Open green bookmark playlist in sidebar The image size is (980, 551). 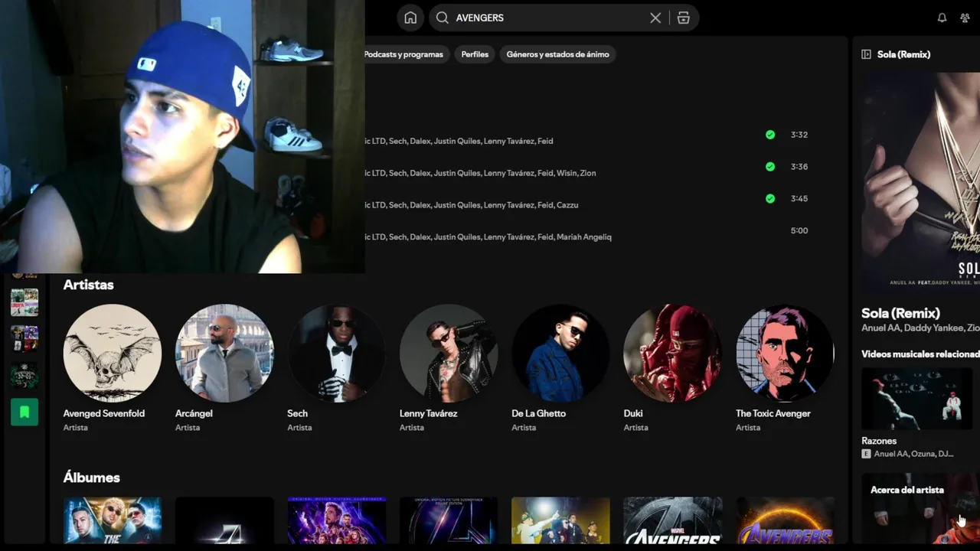point(24,412)
